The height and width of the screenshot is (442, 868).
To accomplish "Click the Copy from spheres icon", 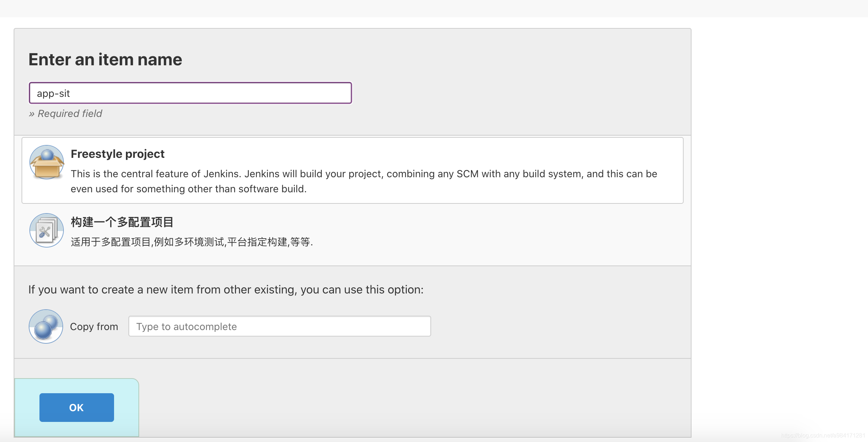I will click(x=46, y=326).
